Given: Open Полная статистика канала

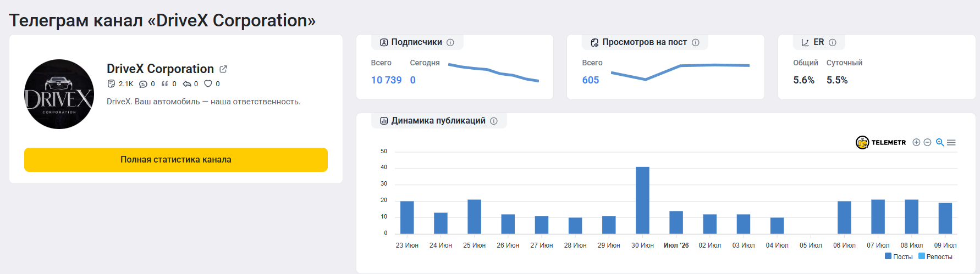Looking at the screenshot, I should [x=176, y=160].
